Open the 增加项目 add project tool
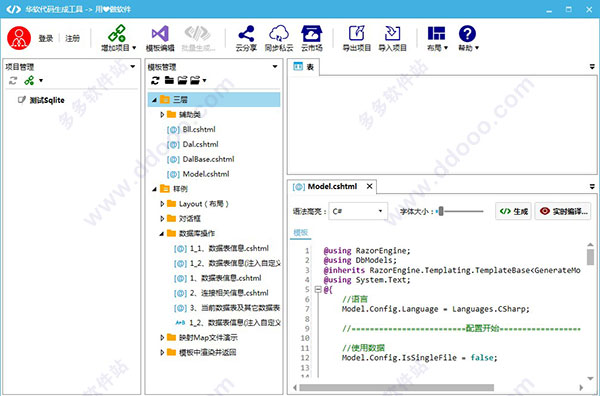Screen dimensions: 600x396 [x=118, y=38]
